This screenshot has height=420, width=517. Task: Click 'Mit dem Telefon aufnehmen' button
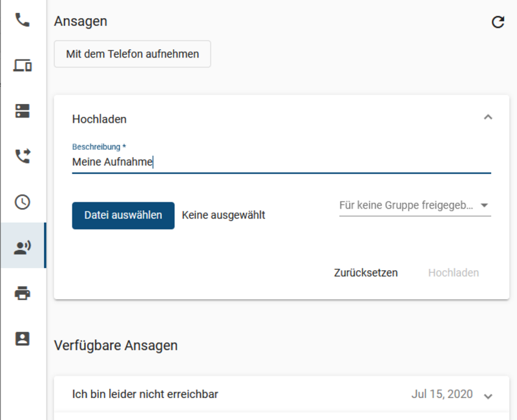pyautogui.click(x=132, y=54)
